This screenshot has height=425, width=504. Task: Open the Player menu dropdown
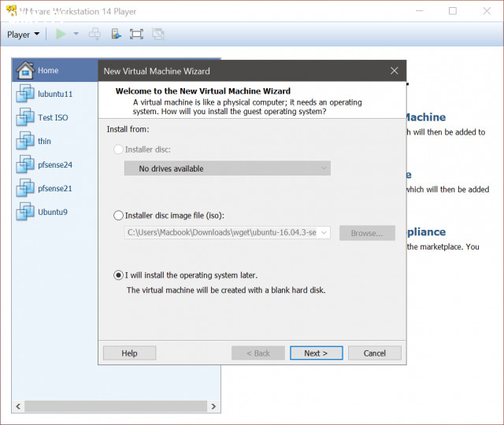coord(23,35)
